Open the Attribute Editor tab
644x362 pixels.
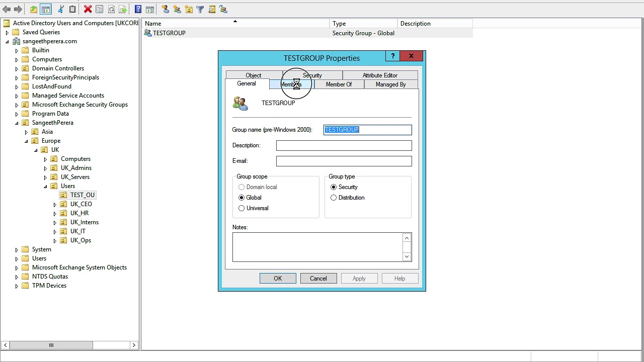pos(380,75)
